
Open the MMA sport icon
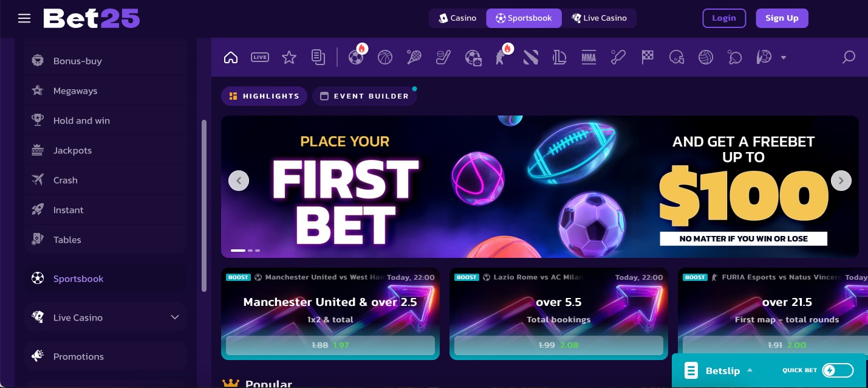[x=589, y=57]
